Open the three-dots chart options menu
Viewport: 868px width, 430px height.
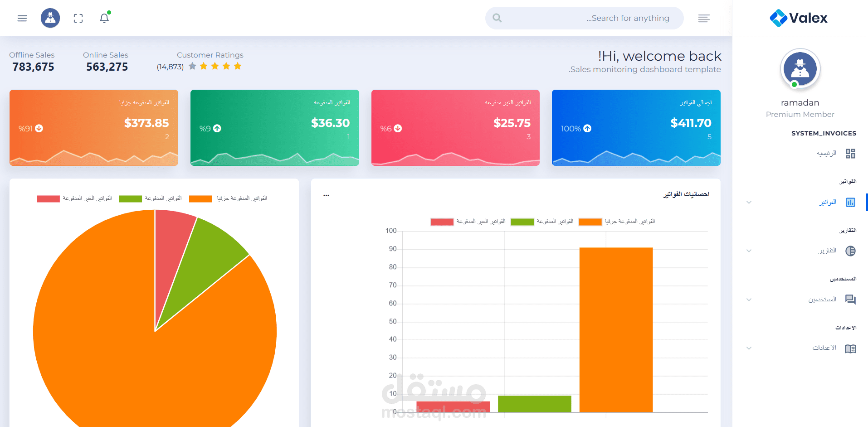[x=326, y=195]
